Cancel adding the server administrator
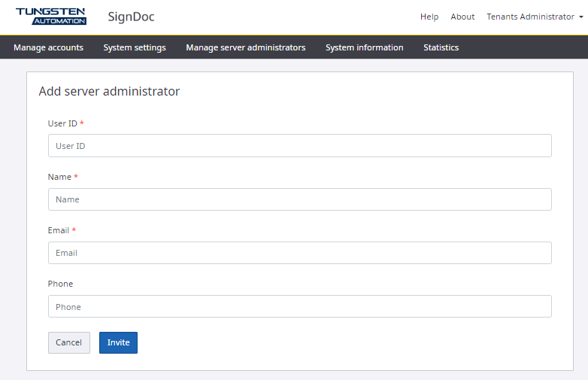Viewport: 588px width, 380px height. point(69,342)
